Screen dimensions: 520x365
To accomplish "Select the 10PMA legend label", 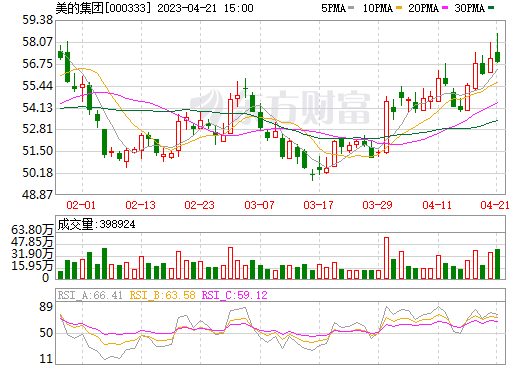I will point(378,8).
